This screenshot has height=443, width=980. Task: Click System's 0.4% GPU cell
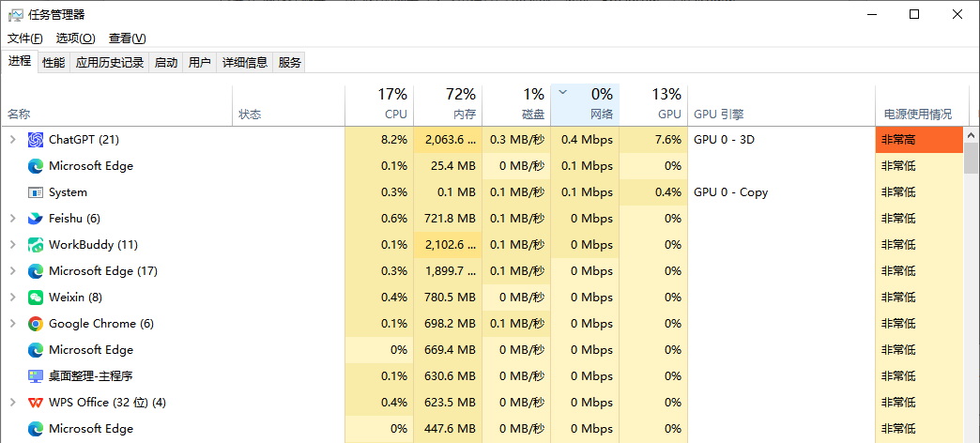[653, 192]
